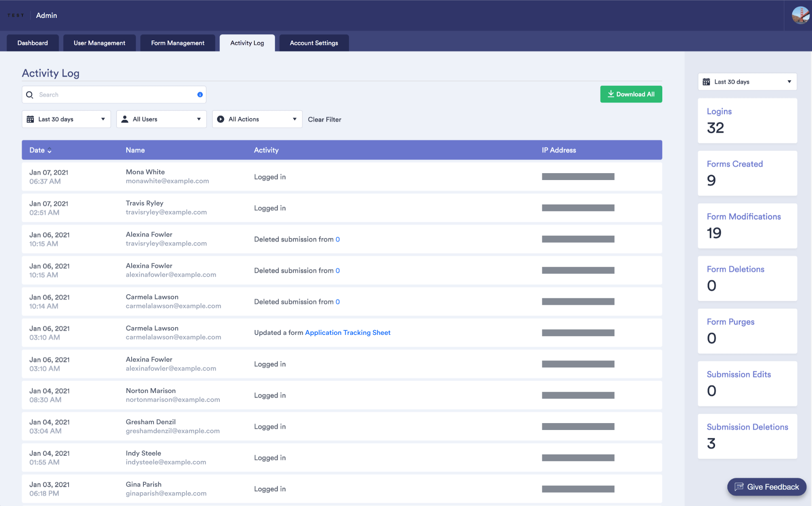
Task: Open the Last 30 days date range dropdown
Action: tap(66, 119)
